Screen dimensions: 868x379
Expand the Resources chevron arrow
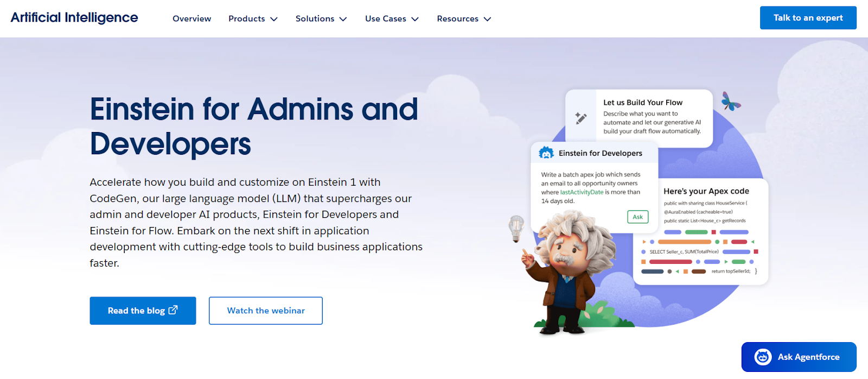[487, 19]
